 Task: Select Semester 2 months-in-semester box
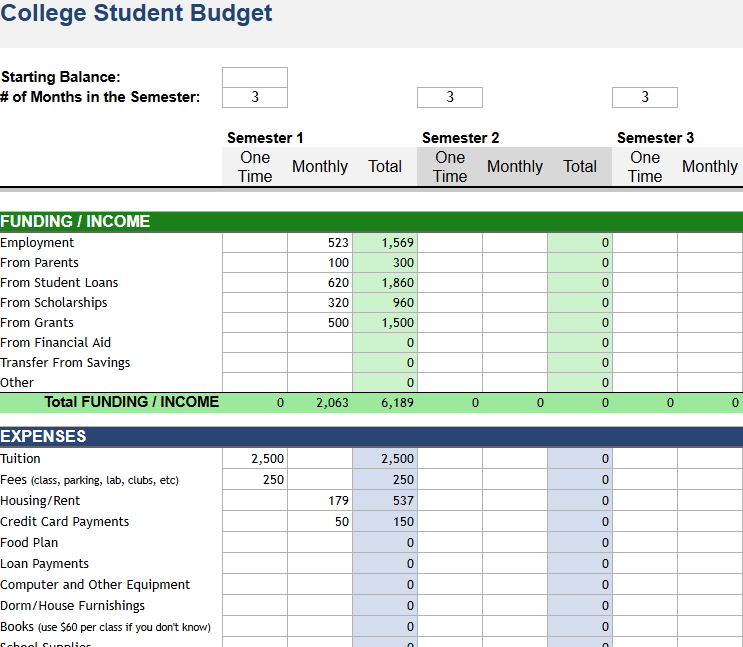(x=450, y=97)
